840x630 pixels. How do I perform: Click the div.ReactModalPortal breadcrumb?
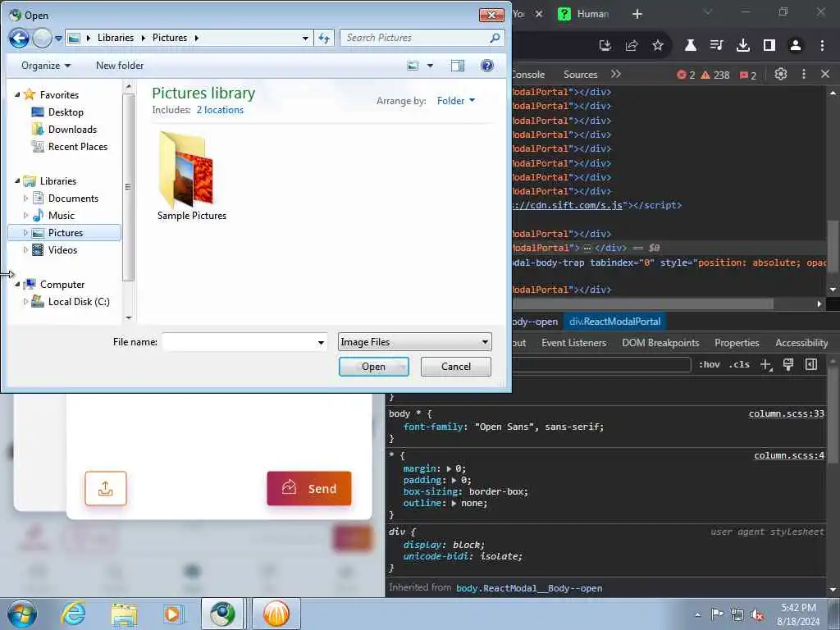(614, 322)
